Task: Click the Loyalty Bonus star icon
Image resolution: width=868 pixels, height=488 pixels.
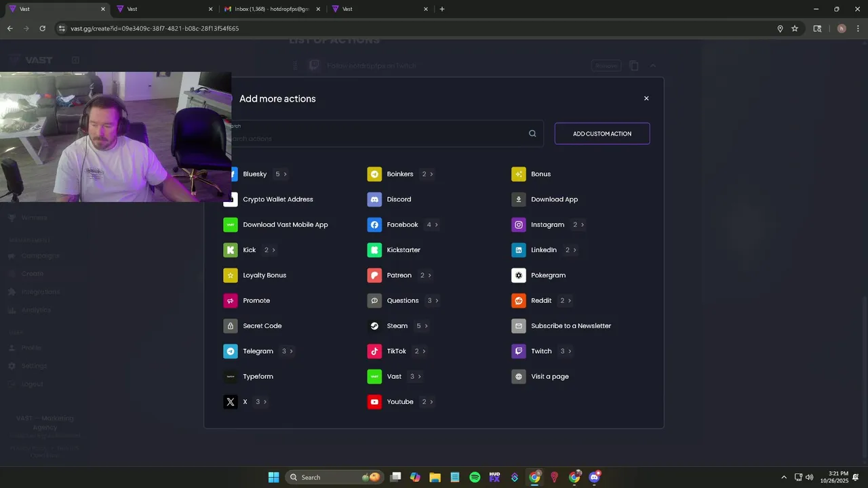Action: pos(231,275)
